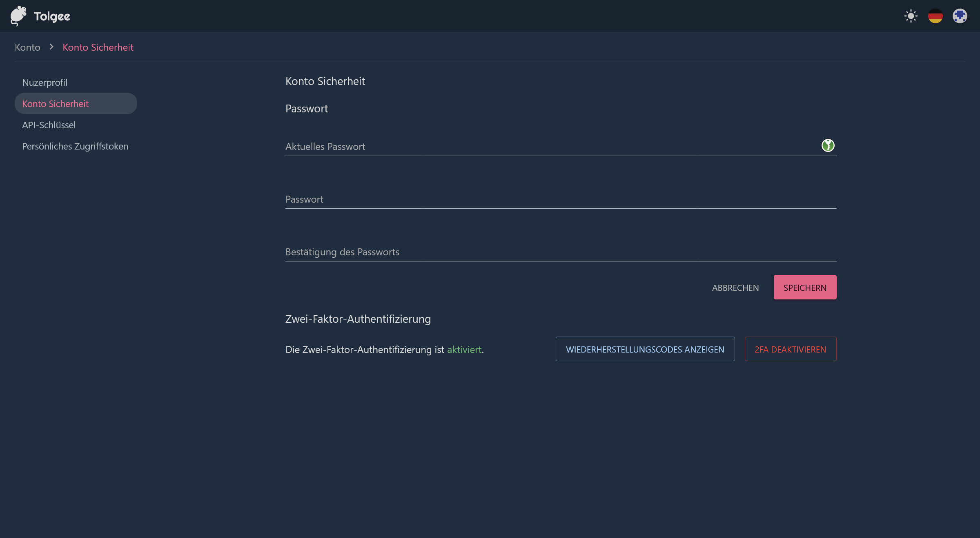This screenshot has height=538, width=980.
Task: Click Konto Sicherheit breadcrumb
Action: (98, 47)
